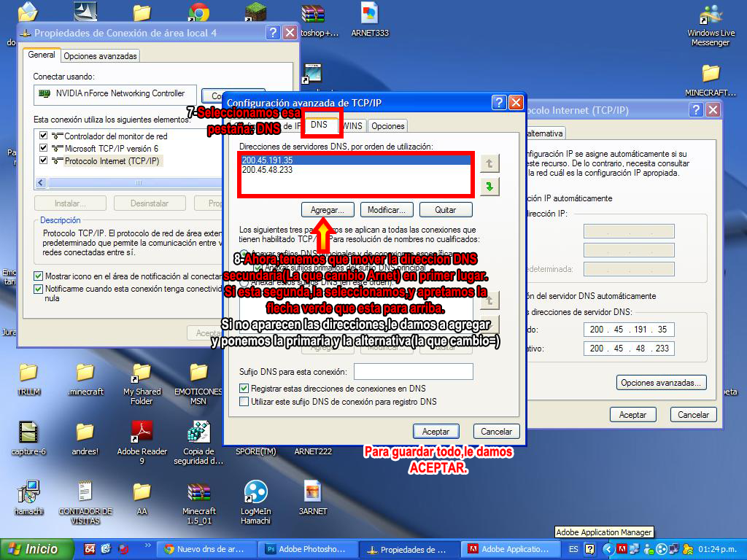Click scrollbar left arrow in components list
The height and width of the screenshot is (560, 747).
(41, 183)
